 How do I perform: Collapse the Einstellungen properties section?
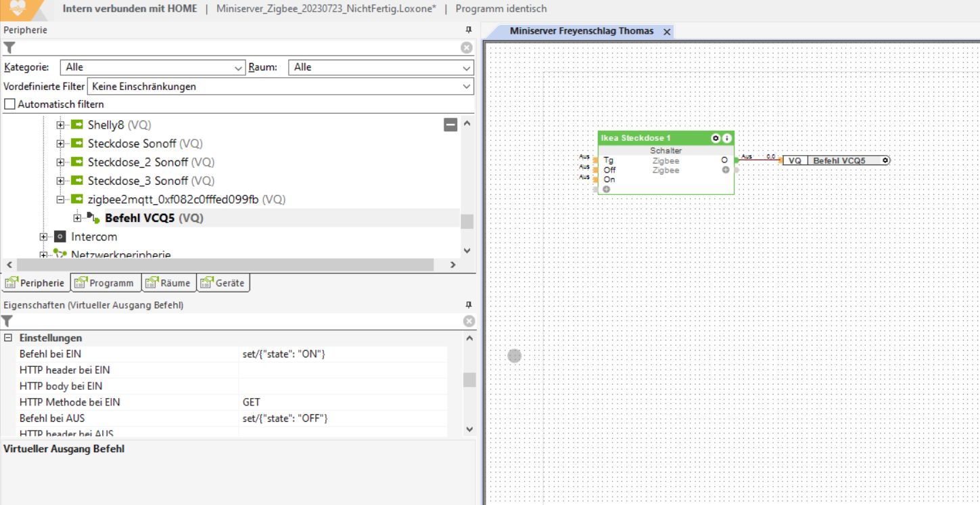click(x=8, y=338)
